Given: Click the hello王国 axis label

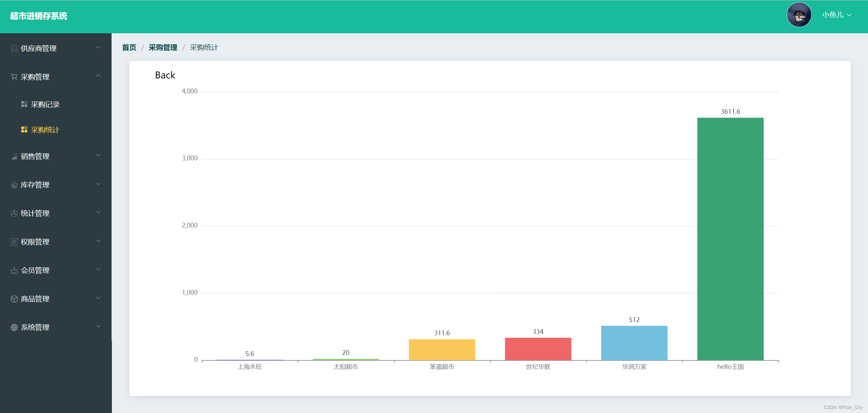Looking at the screenshot, I should pos(730,367).
